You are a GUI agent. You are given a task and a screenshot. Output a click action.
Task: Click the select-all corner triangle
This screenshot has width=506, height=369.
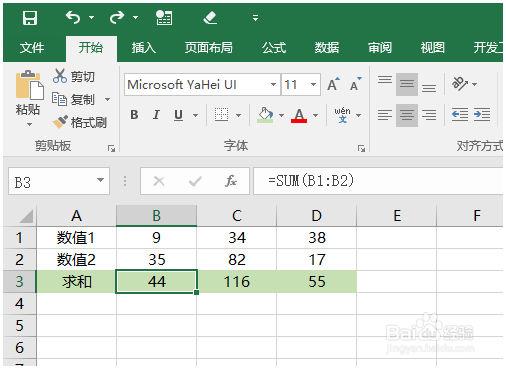point(26,216)
